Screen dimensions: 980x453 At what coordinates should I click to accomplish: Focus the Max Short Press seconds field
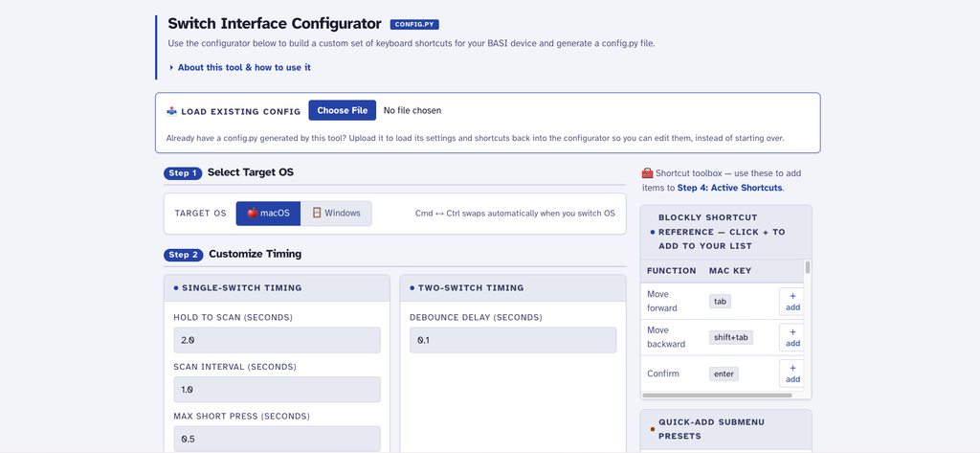pyautogui.click(x=277, y=440)
